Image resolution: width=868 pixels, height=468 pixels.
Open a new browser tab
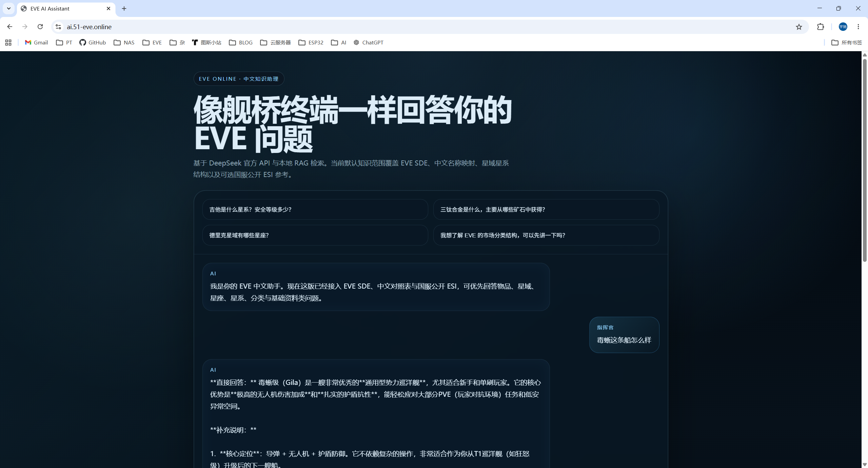124,8
